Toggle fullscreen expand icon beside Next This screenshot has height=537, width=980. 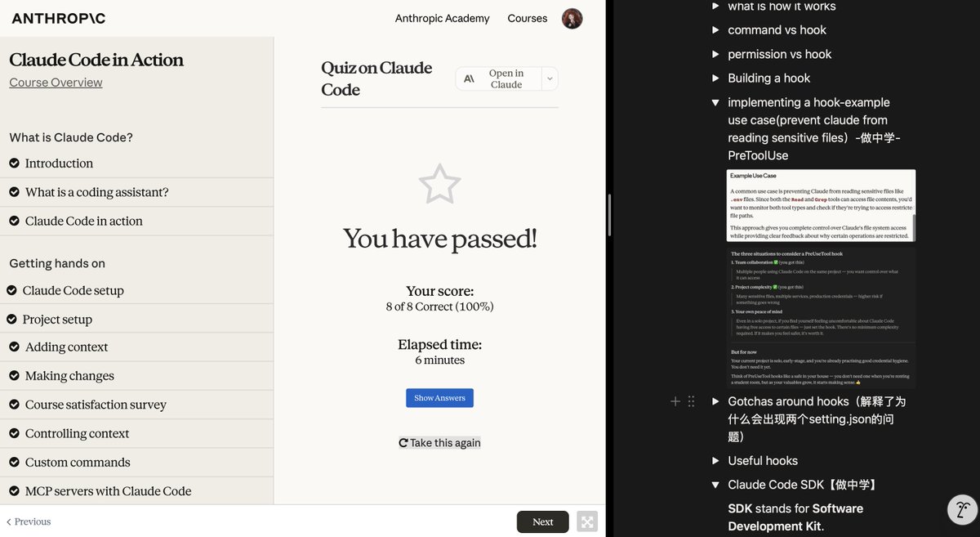pyautogui.click(x=586, y=521)
